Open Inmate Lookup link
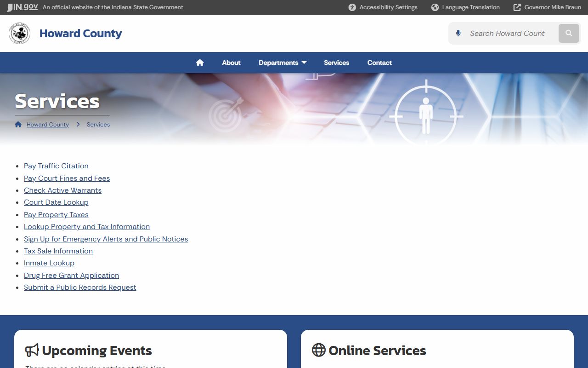The image size is (588, 368). coord(49,263)
